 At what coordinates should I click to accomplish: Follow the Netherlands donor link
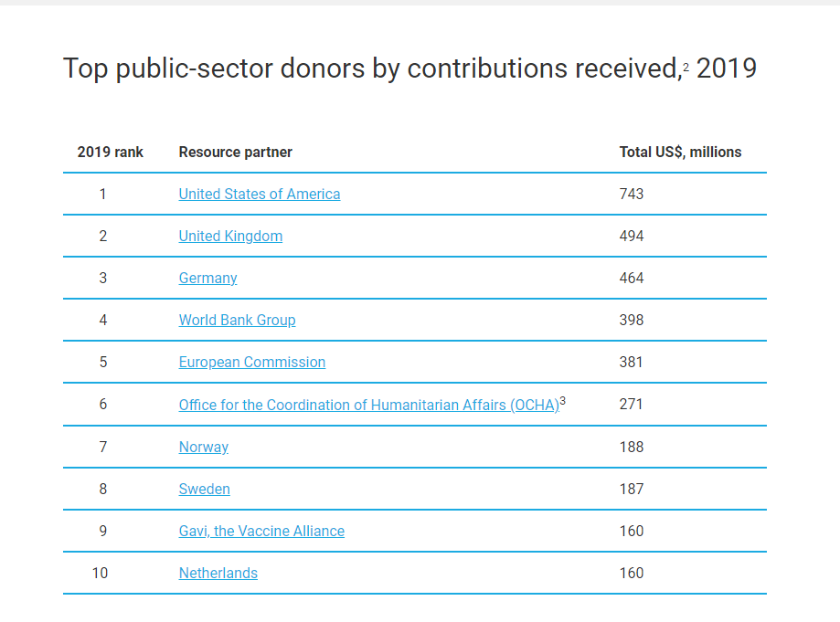(x=218, y=574)
